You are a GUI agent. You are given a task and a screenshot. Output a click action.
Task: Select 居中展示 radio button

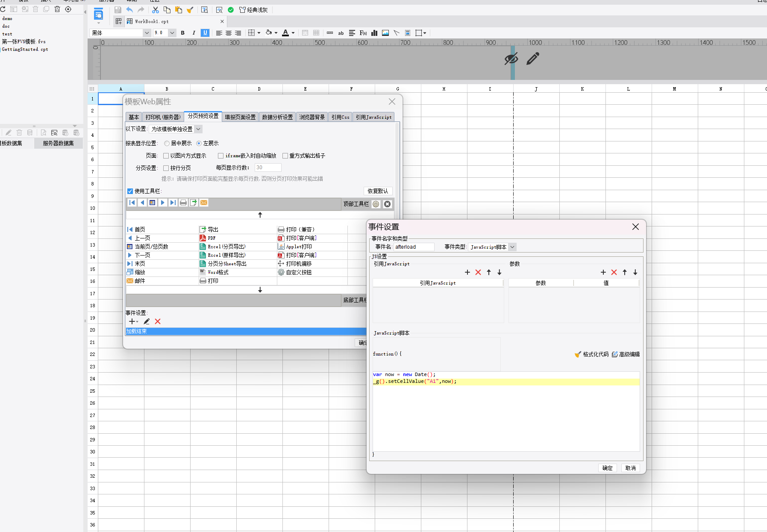coord(167,144)
